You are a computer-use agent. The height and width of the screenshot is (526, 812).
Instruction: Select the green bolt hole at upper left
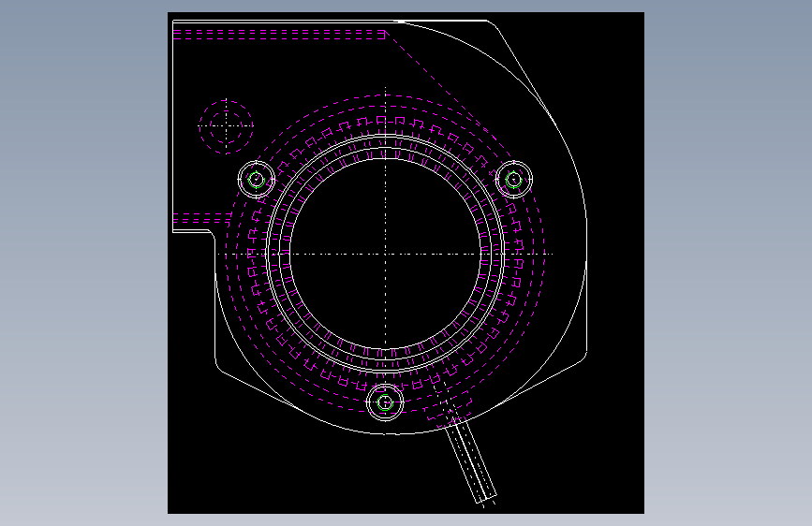[257, 180]
